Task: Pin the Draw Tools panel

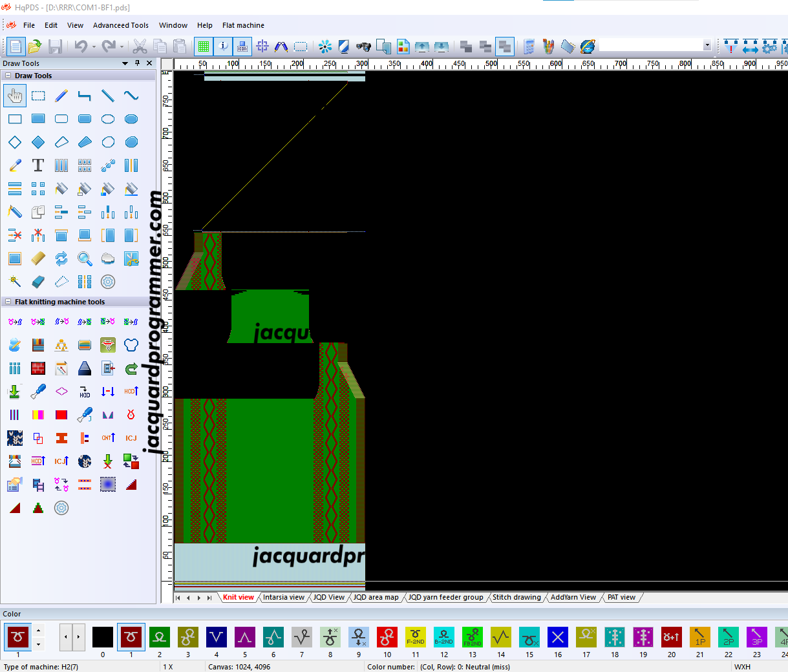Action: coord(137,63)
